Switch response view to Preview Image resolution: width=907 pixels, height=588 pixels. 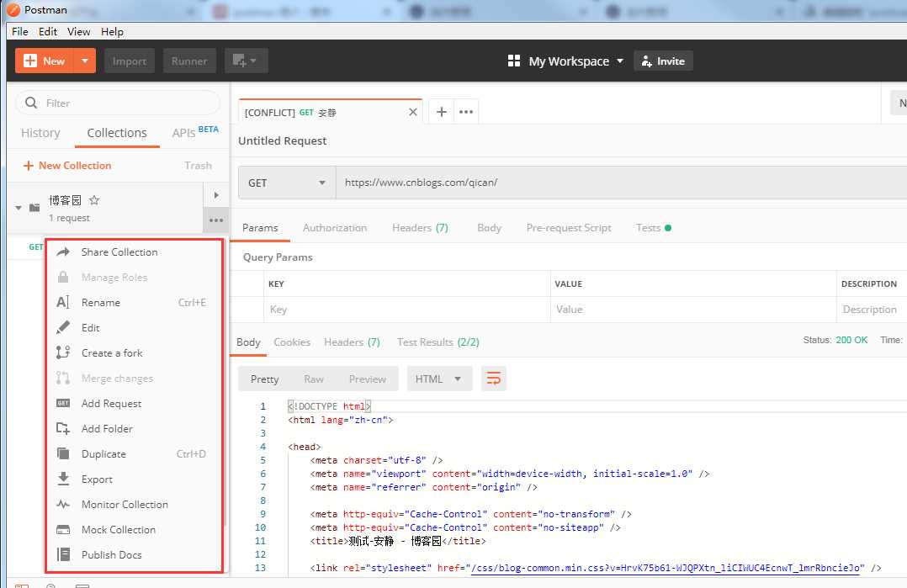(368, 379)
